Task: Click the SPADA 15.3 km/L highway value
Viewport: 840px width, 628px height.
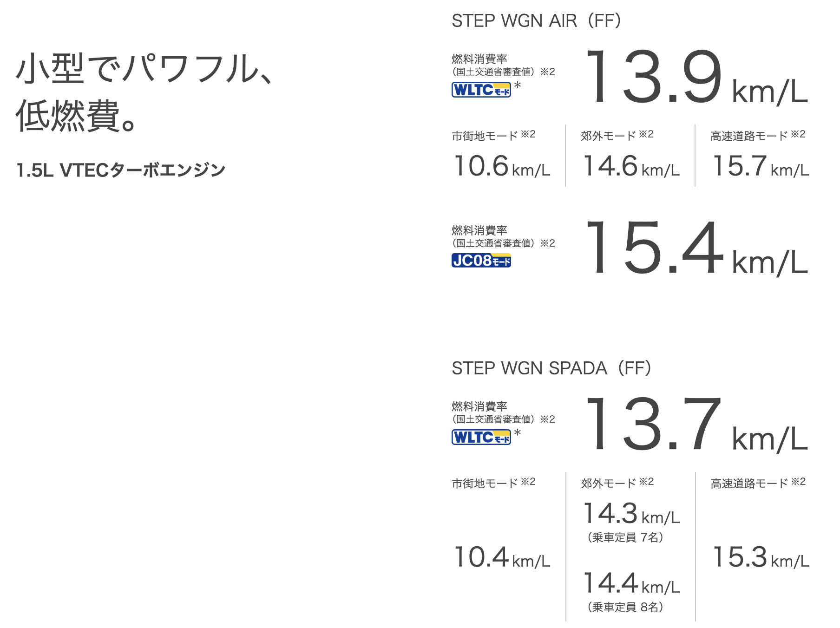Action: [x=761, y=557]
